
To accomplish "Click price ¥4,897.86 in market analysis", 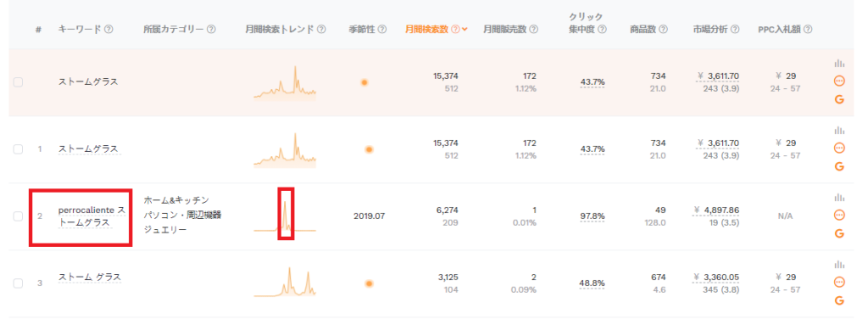I will pyautogui.click(x=719, y=210).
